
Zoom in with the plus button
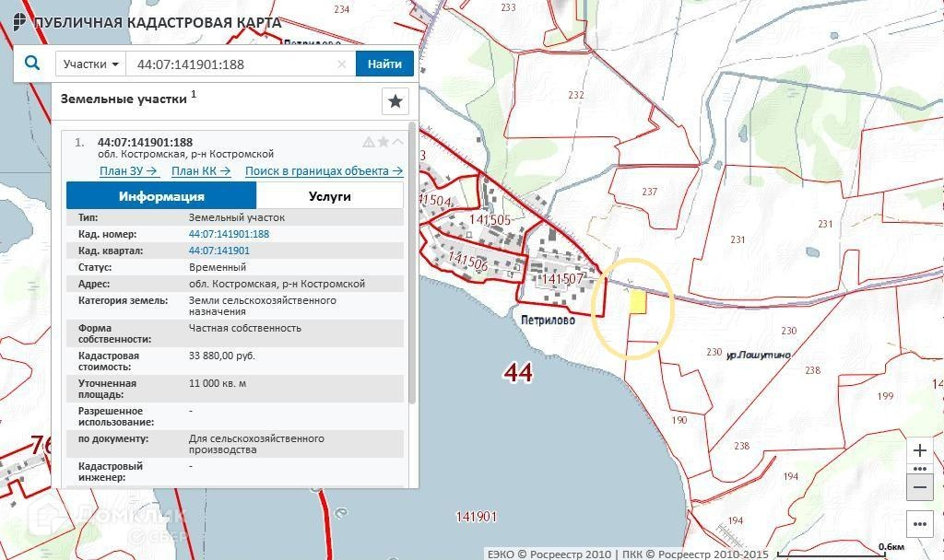(920, 450)
